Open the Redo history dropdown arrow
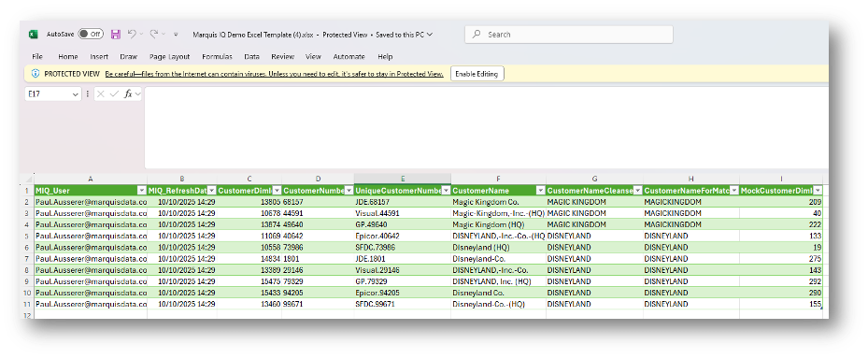868x359 pixels. coord(164,35)
